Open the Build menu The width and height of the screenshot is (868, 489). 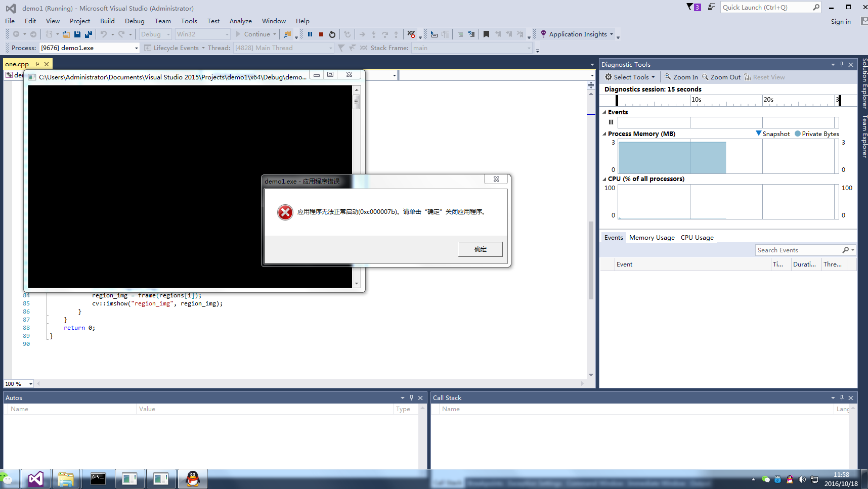[x=107, y=21]
